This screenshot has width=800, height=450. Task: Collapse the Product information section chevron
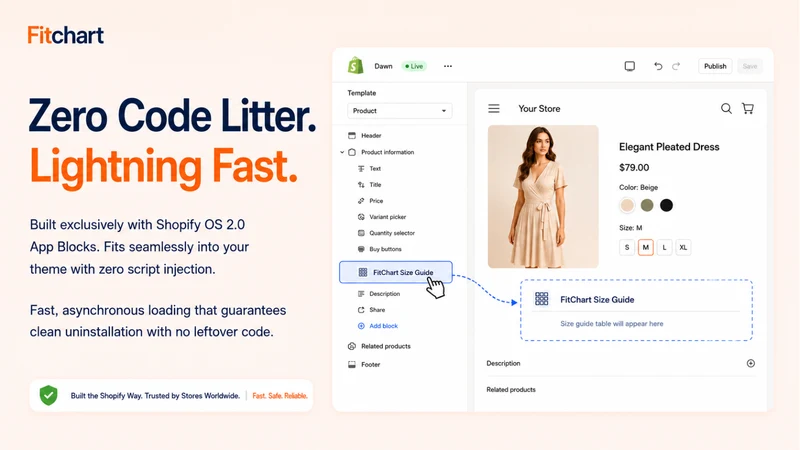[x=342, y=152]
